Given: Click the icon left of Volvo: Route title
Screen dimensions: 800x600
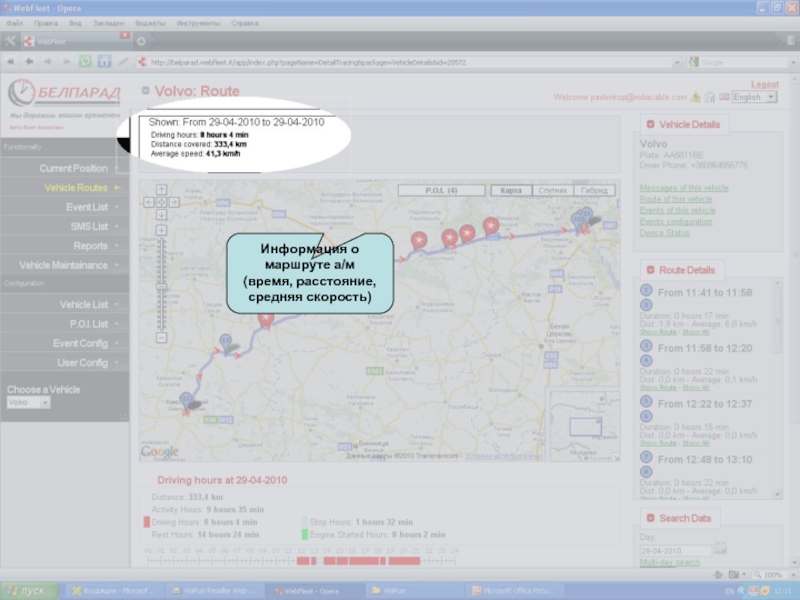Looking at the screenshot, I should click(x=145, y=90).
